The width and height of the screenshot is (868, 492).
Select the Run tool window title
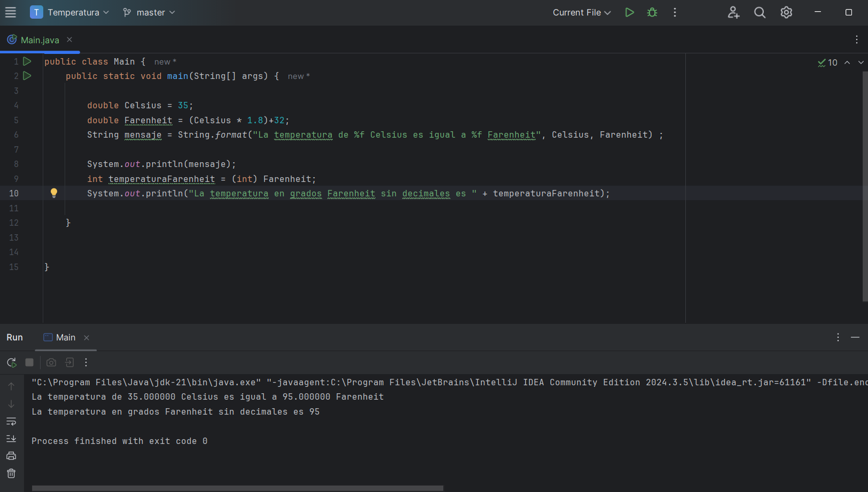coord(14,337)
